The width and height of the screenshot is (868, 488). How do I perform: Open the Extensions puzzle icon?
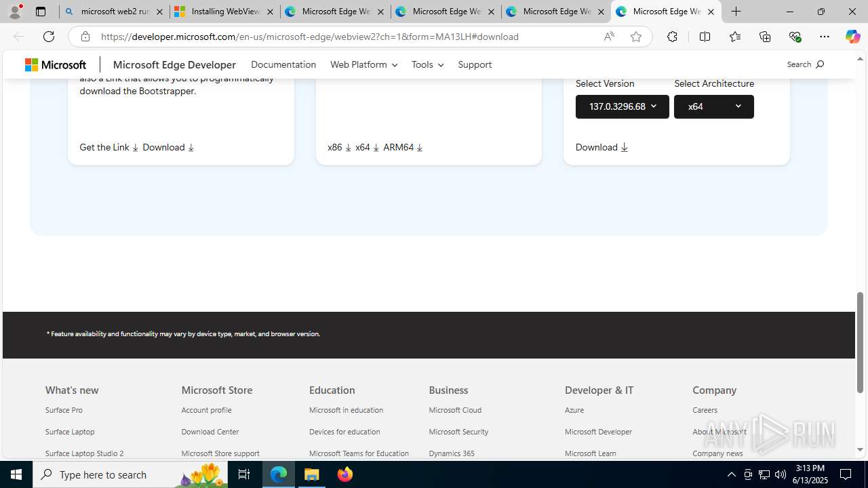[672, 37]
